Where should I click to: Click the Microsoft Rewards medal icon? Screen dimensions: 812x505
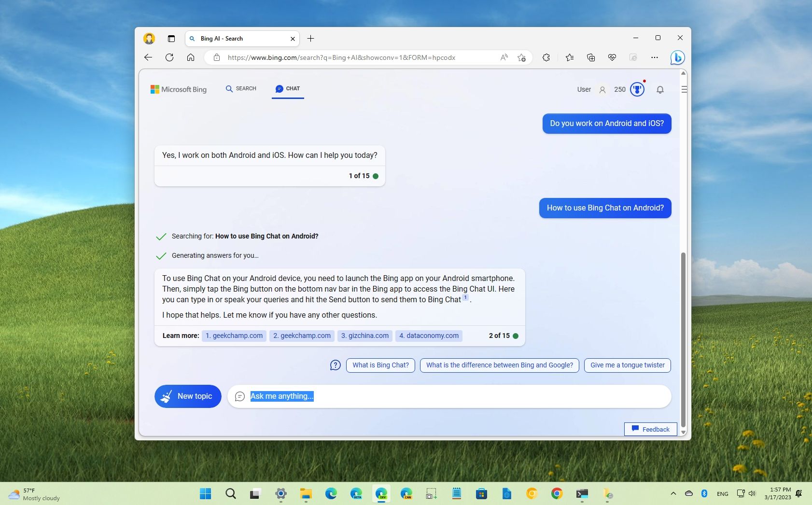(x=637, y=89)
